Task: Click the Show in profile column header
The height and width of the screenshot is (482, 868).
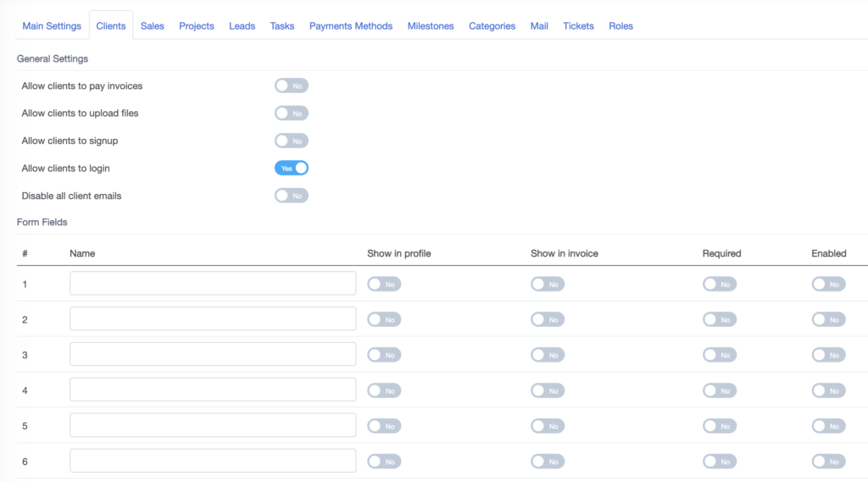Action: (399, 253)
